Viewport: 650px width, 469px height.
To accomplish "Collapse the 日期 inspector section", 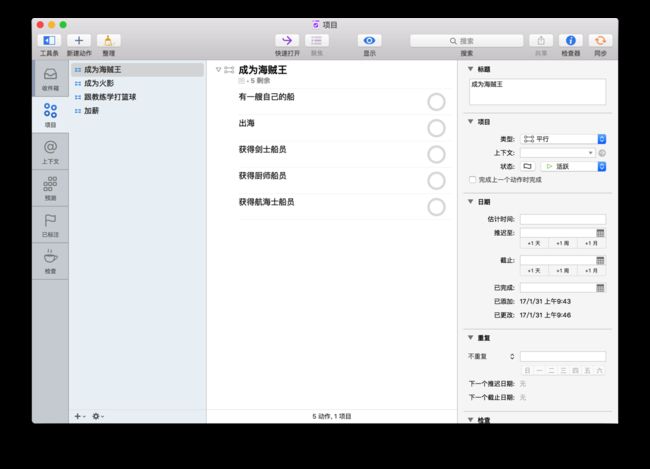I will 471,202.
